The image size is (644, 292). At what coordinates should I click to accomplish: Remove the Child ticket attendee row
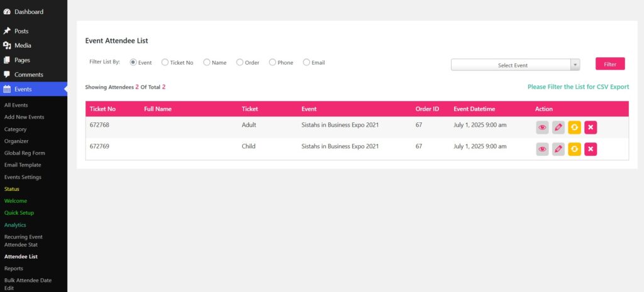pyautogui.click(x=591, y=149)
